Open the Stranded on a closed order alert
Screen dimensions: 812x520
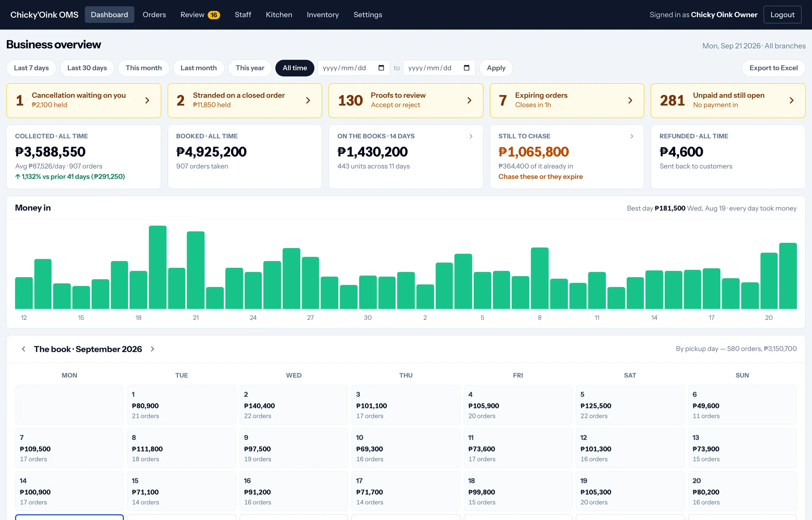[245, 100]
